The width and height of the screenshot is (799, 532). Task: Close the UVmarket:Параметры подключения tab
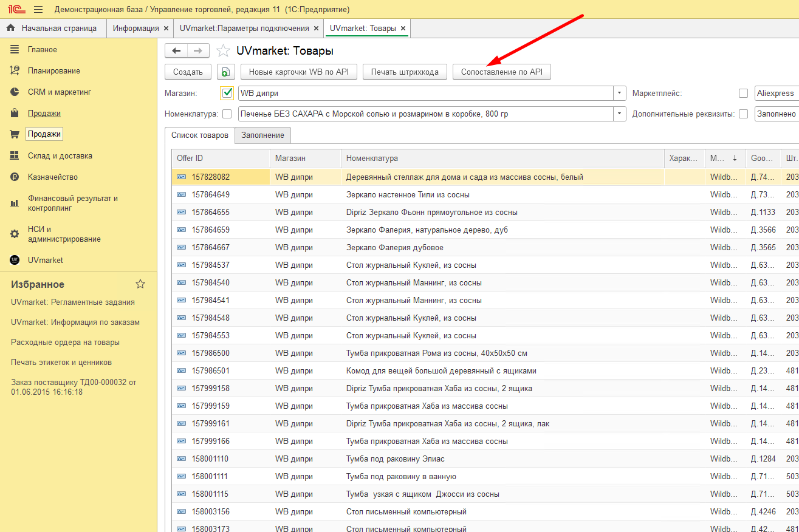tap(315, 28)
